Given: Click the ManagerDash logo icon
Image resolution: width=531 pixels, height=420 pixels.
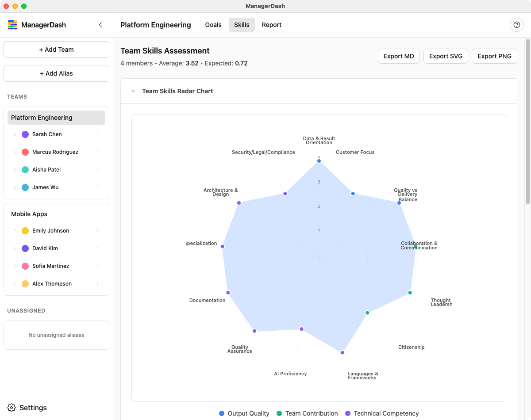Looking at the screenshot, I should tap(12, 25).
